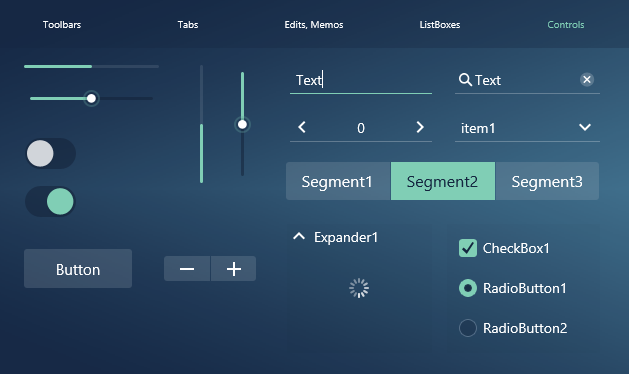The image size is (629, 374).
Task: Click into the underlined Text edit field
Action: [x=361, y=80]
